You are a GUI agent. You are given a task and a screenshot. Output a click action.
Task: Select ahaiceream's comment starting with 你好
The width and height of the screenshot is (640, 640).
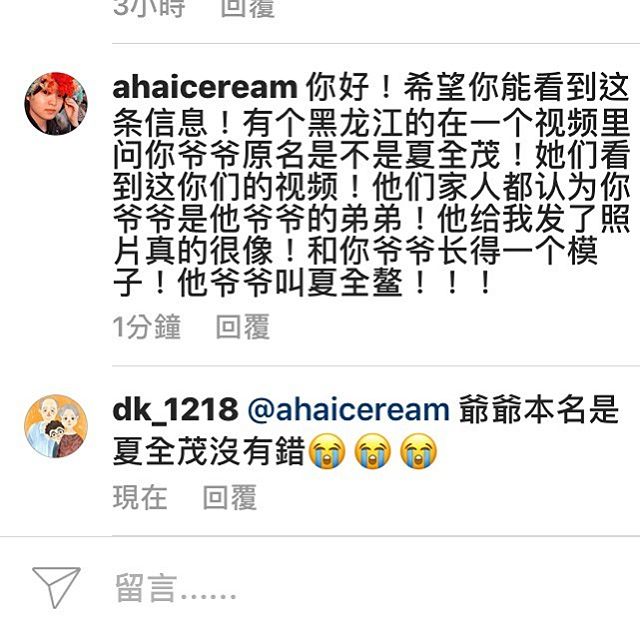click(371, 184)
